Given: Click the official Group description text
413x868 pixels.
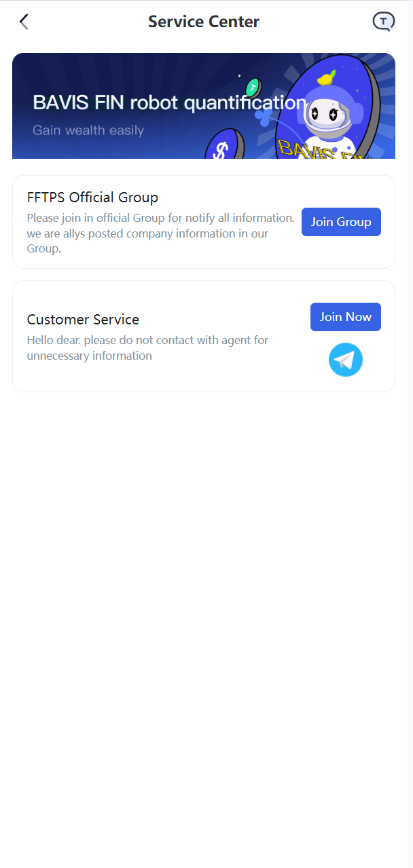Looking at the screenshot, I should pyautogui.click(x=160, y=233).
